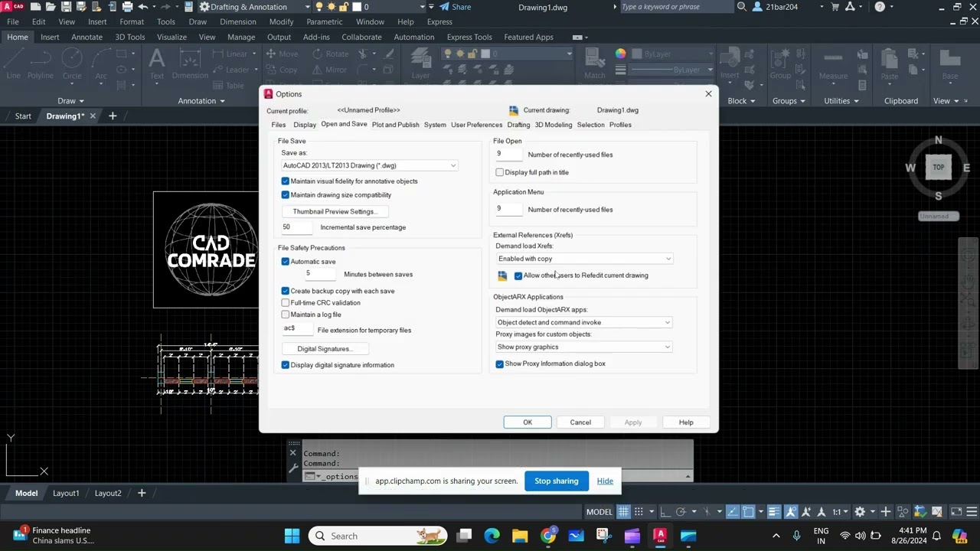Switch to the Profiles tab in Options
The image size is (980, 551).
(x=620, y=125)
